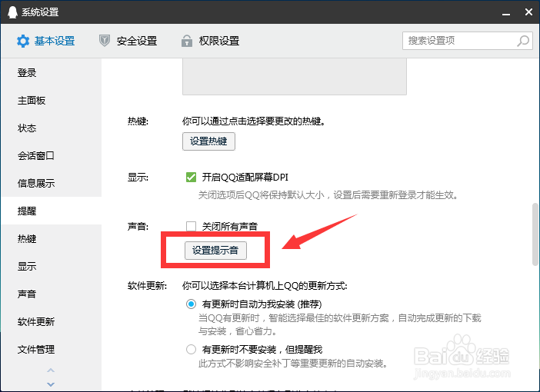This screenshot has height=392, width=540.
Task: Select 主面板 in the sidebar
Action: (51, 101)
